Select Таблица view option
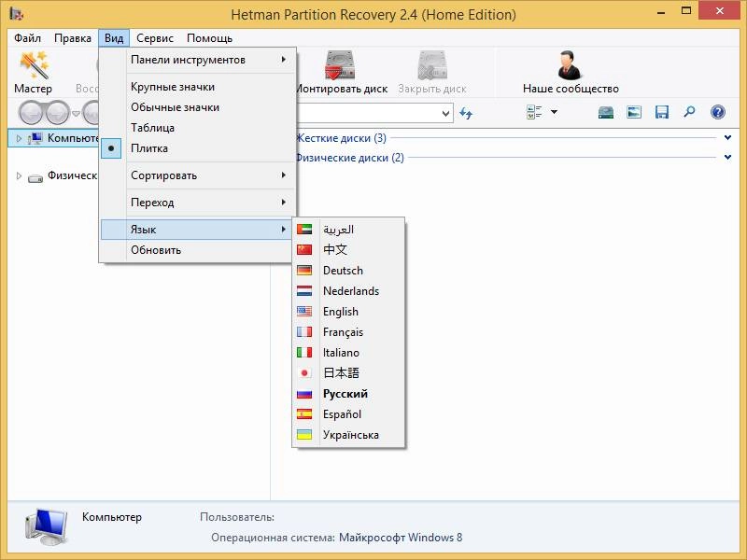 197,128
